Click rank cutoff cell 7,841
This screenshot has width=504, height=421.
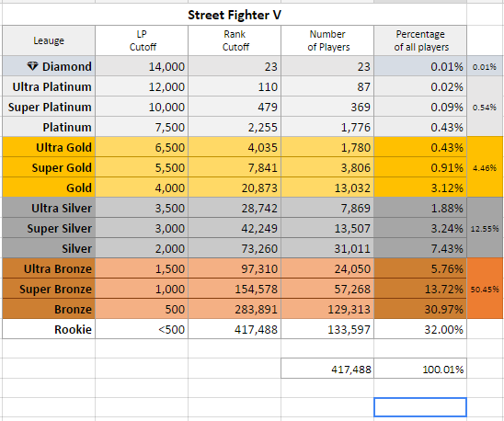pyautogui.click(x=235, y=167)
